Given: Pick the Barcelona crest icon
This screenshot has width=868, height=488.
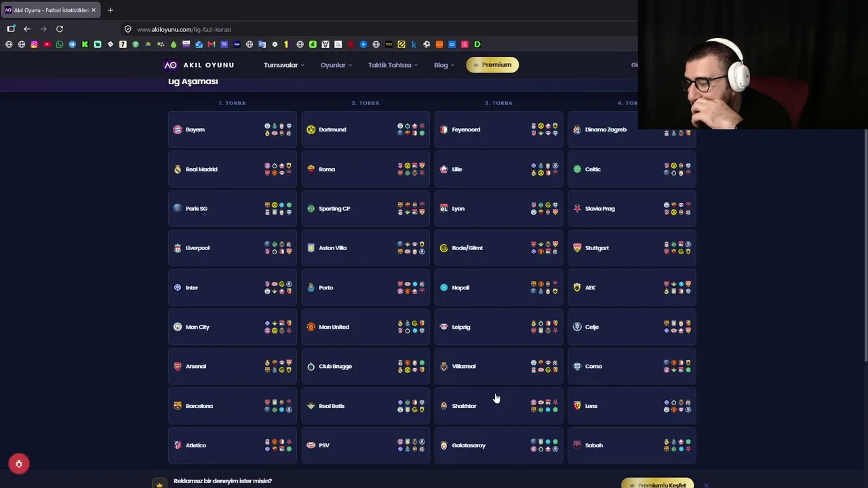Looking at the screenshot, I should coord(178,406).
